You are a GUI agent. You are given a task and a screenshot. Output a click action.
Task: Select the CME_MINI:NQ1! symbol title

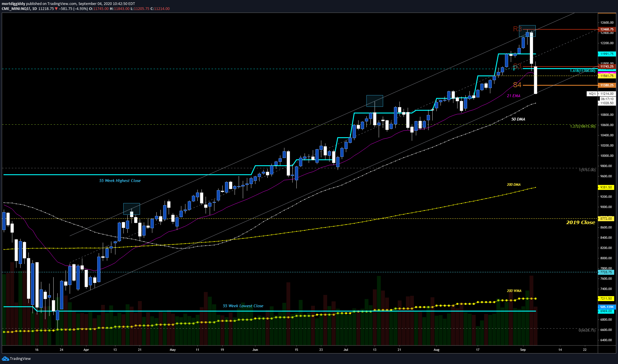(16, 9)
